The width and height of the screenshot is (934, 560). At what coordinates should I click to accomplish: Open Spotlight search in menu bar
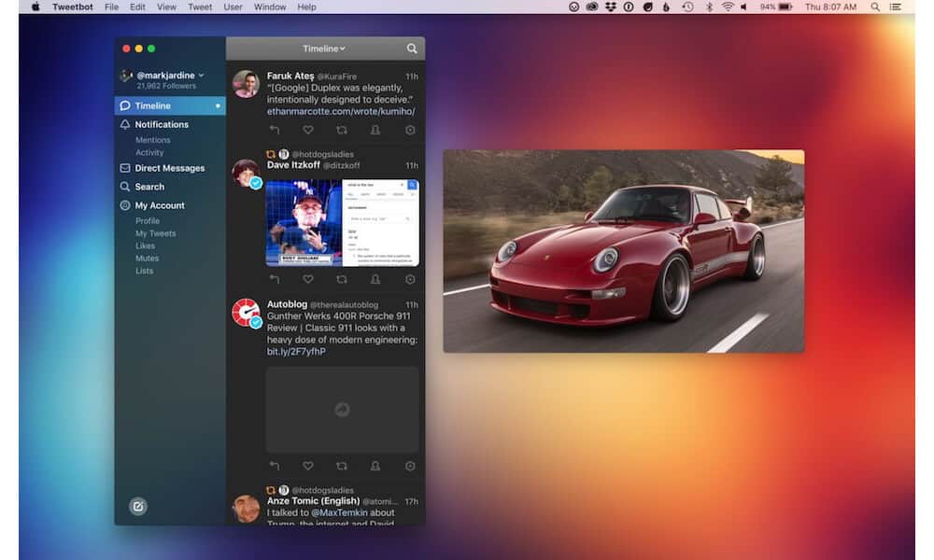click(875, 7)
